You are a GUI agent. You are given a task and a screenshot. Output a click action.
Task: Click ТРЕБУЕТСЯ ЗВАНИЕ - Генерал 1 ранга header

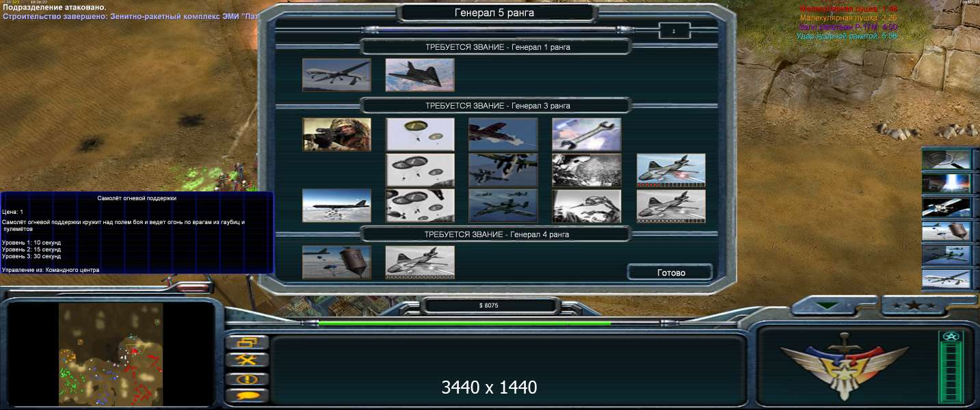pos(497,47)
